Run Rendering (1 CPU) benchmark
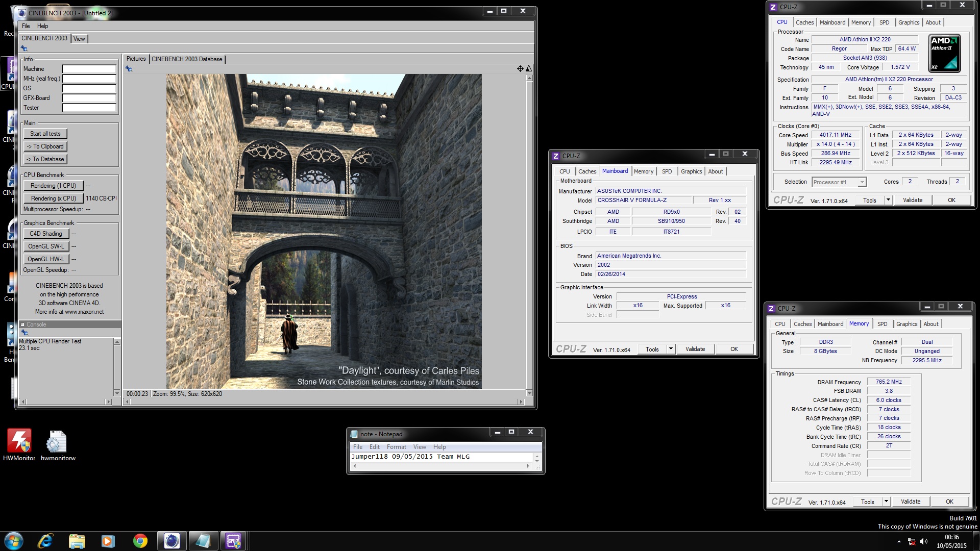This screenshot has width=980, height=551. click(53, 186)
